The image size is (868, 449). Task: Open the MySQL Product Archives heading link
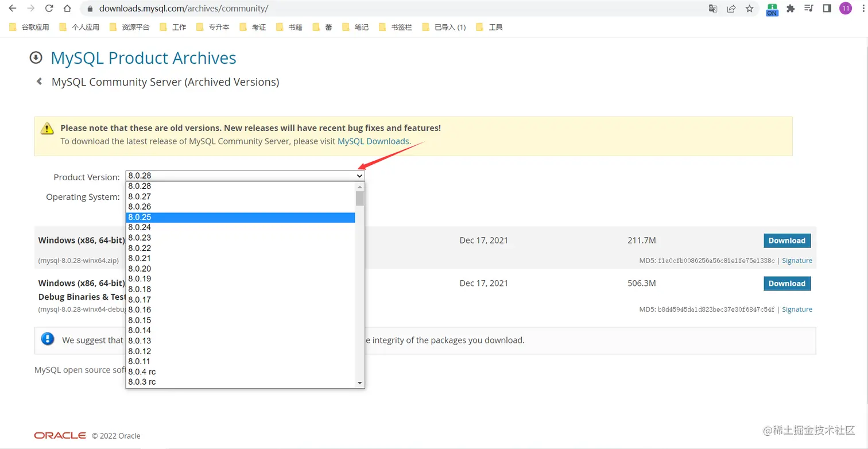(144, 58)
